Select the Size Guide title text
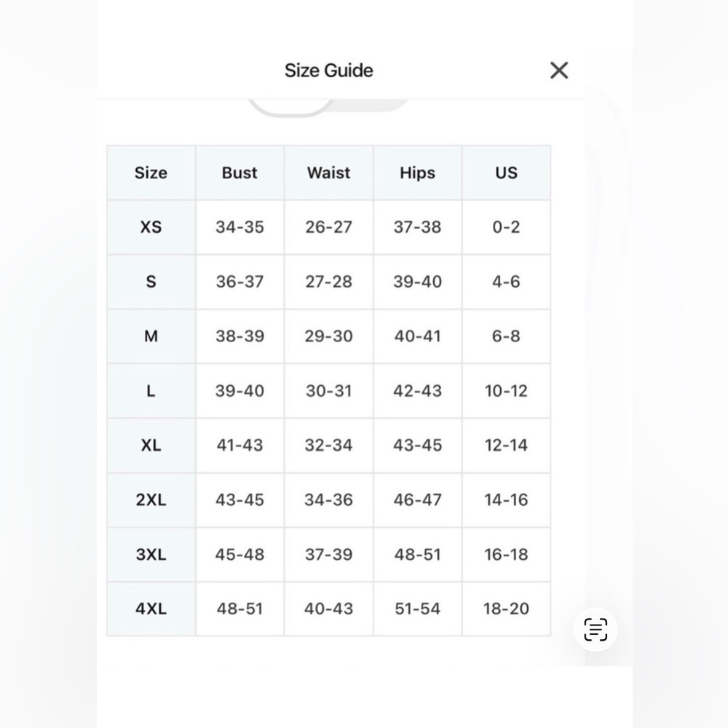 pos(329,71)
